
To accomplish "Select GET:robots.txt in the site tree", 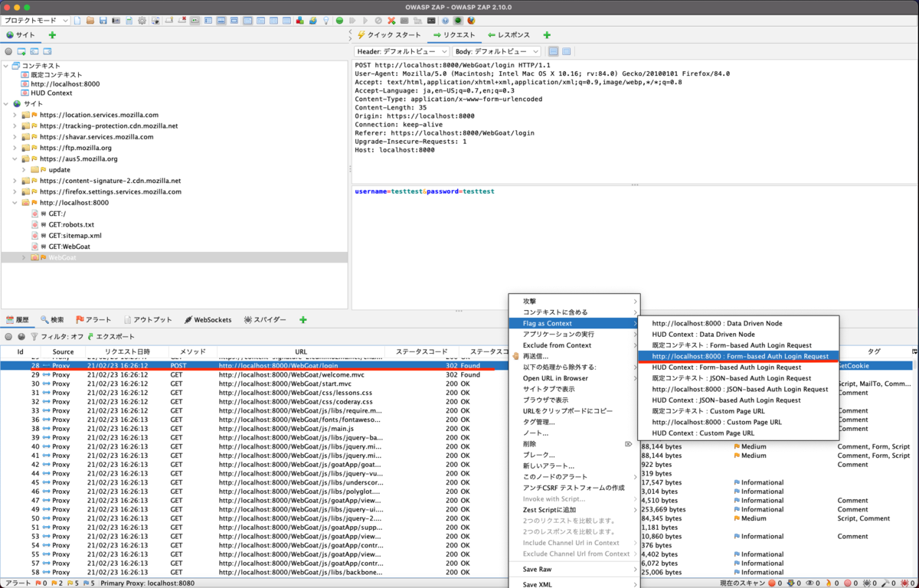I will click(x=70, y=224).
